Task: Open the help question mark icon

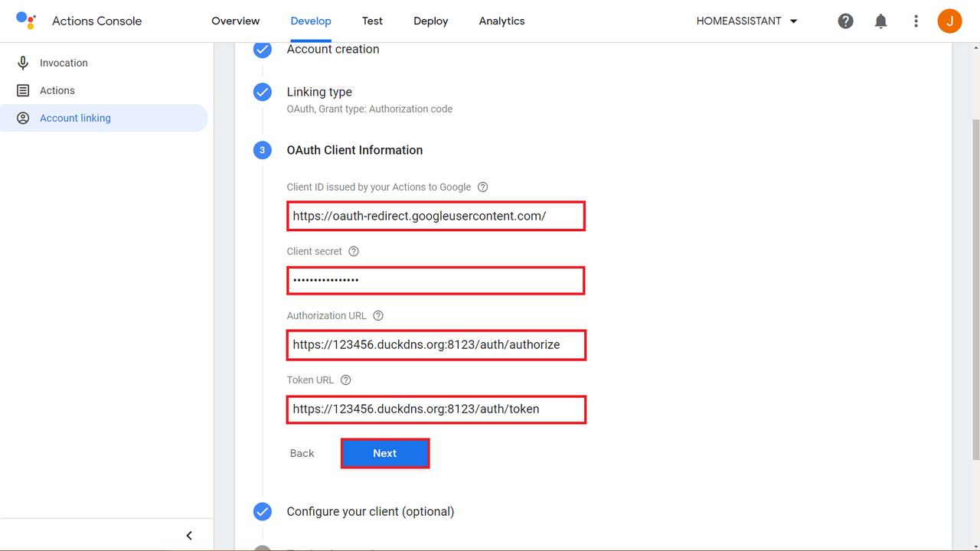Action: click(845, 21)
